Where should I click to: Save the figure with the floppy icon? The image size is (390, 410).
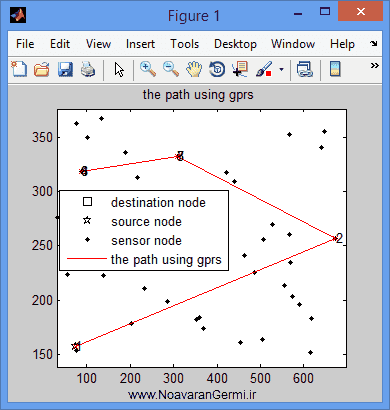pos(65,69)
